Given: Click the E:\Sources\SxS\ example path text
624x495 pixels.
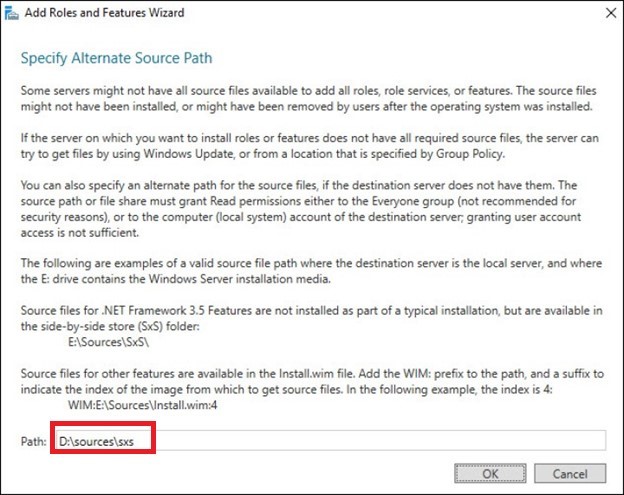Looking at the screenshot, I should pos(105,340).
